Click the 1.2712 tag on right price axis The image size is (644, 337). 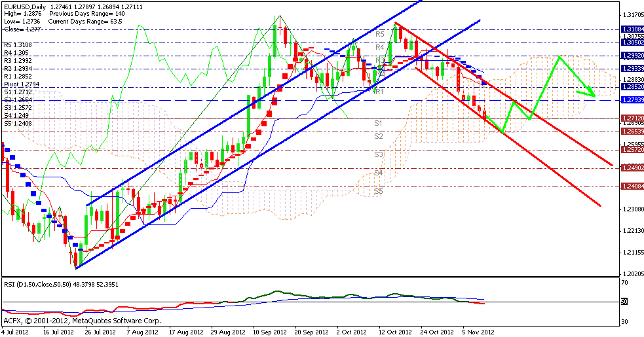coord(632,118)
